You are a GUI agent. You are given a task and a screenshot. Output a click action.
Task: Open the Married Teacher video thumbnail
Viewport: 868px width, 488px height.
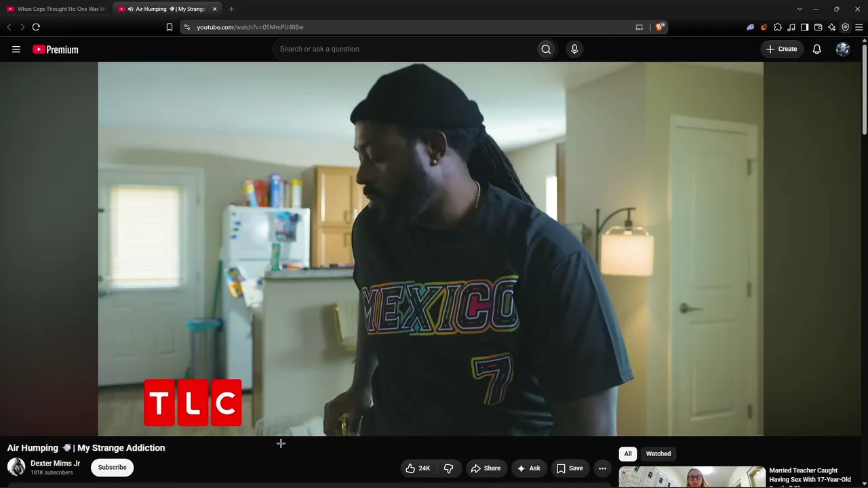[x=692, y=477]
